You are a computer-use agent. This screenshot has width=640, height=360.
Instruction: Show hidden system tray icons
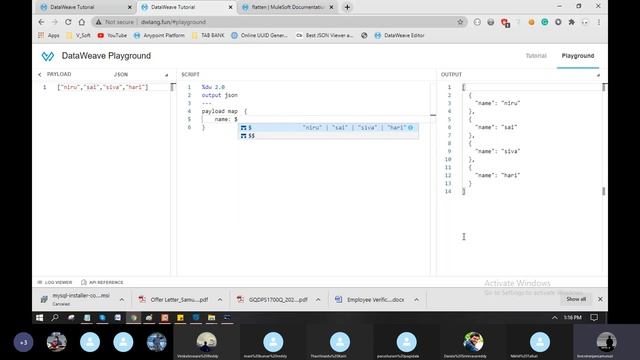(x=554, y=318)
